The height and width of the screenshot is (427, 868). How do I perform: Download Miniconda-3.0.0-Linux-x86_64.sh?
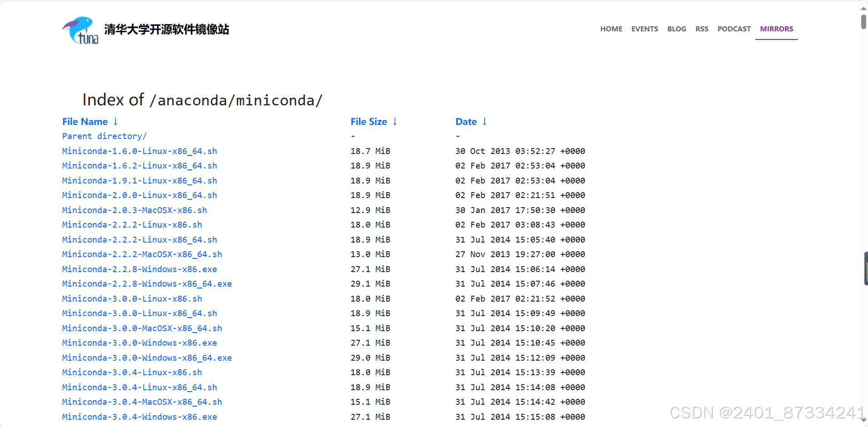click(x=140, y=313)
